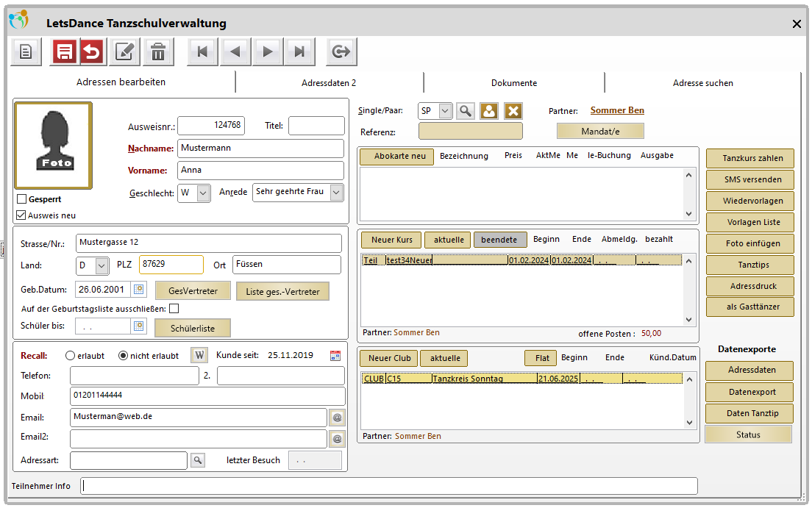This screenshot has height=508, width=812.
Task: Focus the Nachname input field
Action: pyautogui.click(x=260, y=149)
